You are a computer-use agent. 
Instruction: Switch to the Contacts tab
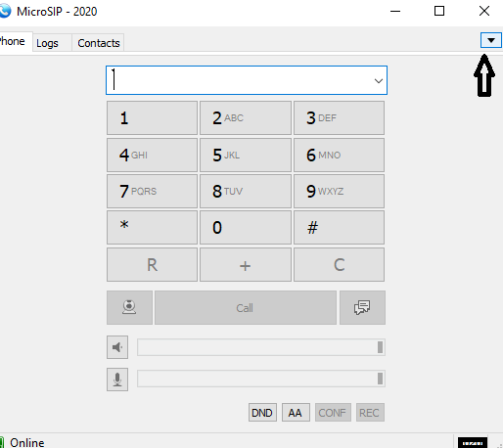(99, 43)
